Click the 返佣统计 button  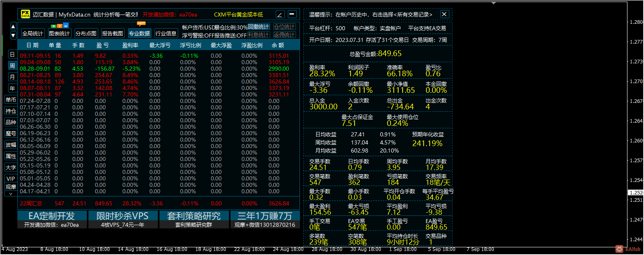click(x=285, y=35)
